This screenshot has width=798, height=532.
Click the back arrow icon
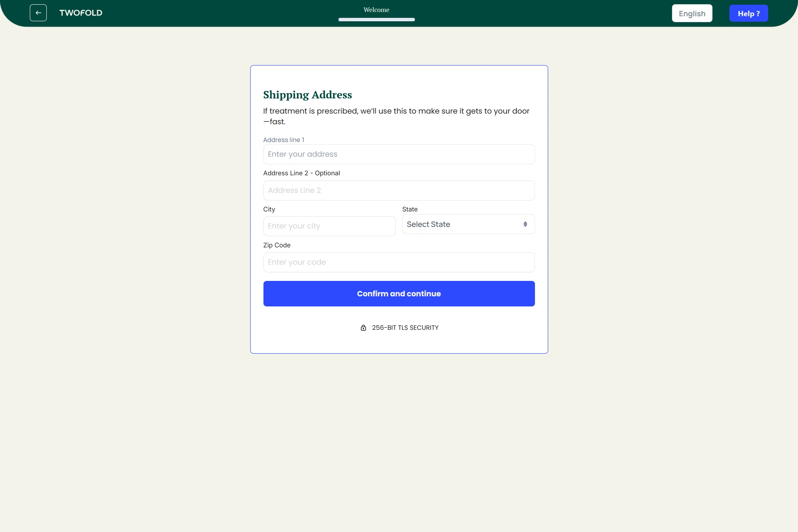pos(38,13)
